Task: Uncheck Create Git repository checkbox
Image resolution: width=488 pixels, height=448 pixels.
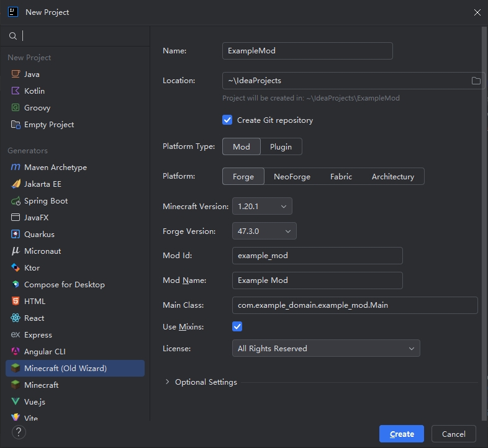Action: (x=227, y=120)
